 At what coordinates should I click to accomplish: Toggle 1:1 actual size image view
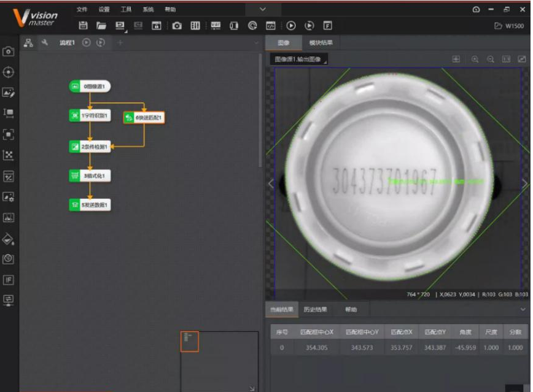point(507,60)
